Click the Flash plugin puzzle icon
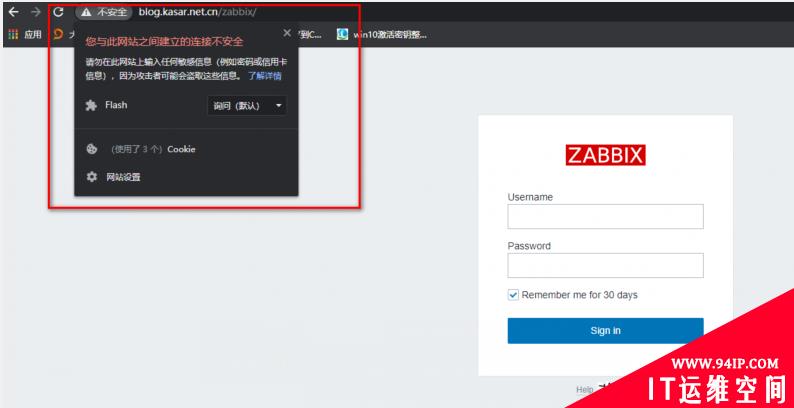This screenshot has width=794, height=408. [x=91, y=105]
